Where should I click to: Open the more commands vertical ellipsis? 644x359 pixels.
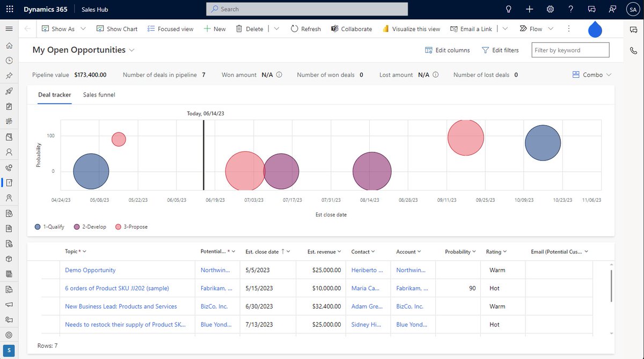click(569, 29)
